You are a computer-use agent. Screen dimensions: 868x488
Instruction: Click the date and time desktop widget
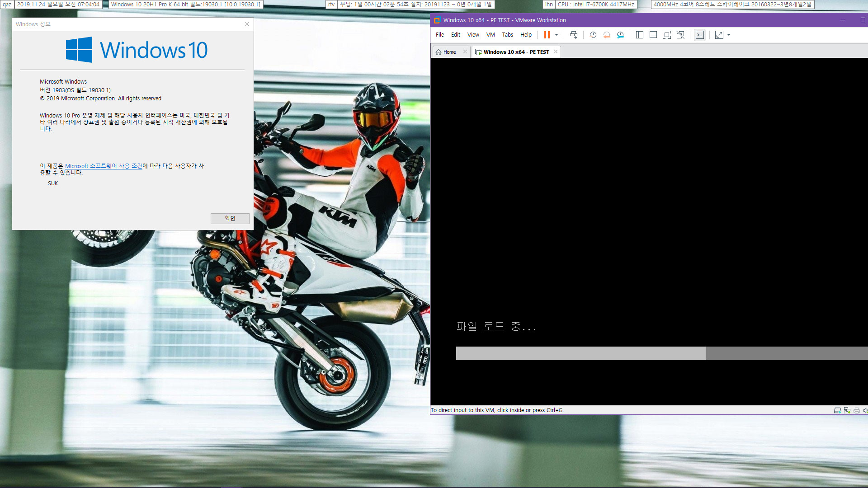pyautogui.click(x=58, y=5)
